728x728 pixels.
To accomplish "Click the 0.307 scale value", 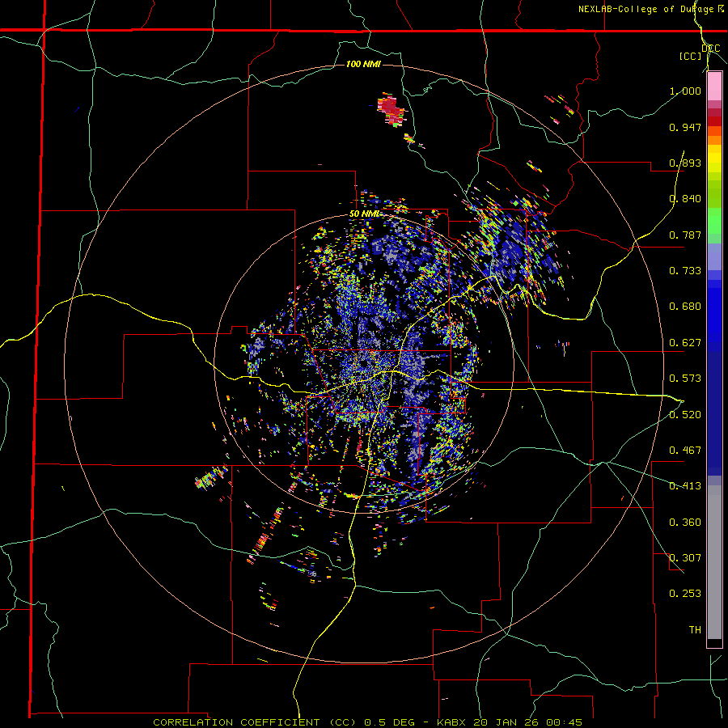I will [x=685, y=558].
